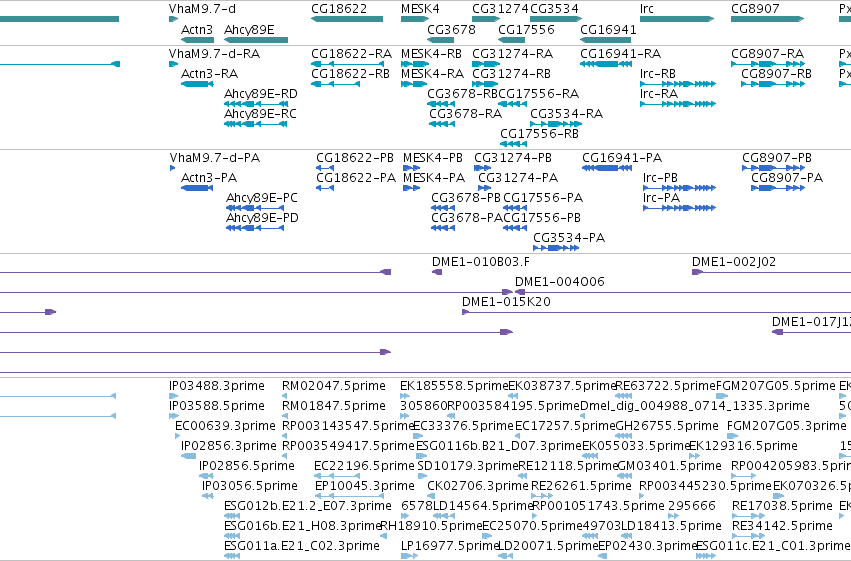
Task: Pick the CG3678 gene label
Action: point(451,29)
